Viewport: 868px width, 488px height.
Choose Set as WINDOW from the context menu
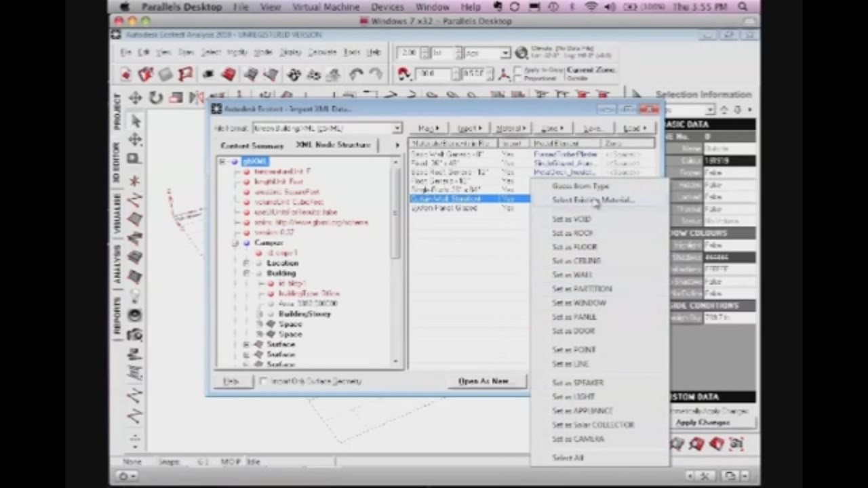(578, 302)
